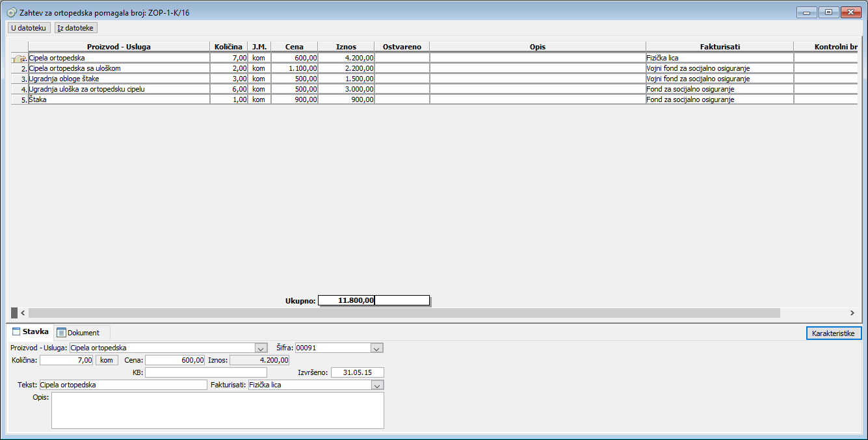Switch to the Stavka tab
This screenshot has width=868, height=440.
coord(29,331)
